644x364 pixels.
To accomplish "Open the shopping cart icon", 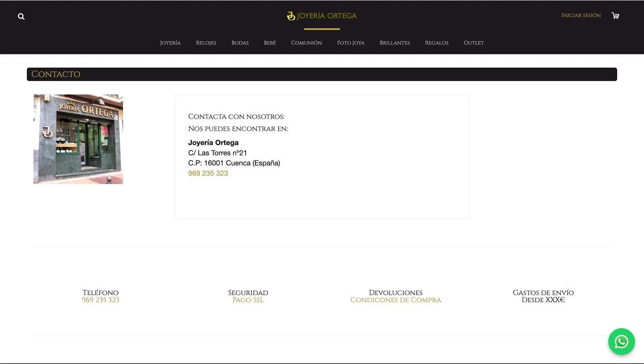I will (x=615, y=16).
